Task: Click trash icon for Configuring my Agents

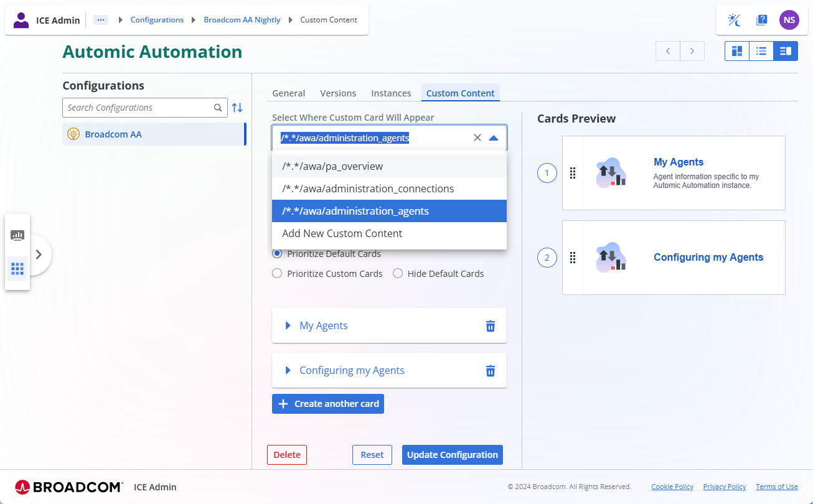Action: [491, 371]
